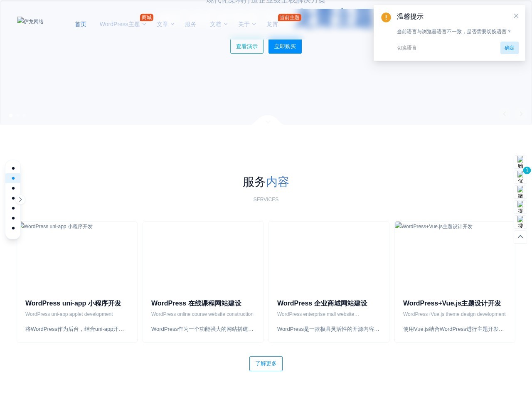Viewport: 532px width, 399px height.
Task: Click the 萨龙网络 site logo
Action: point(30,21)
